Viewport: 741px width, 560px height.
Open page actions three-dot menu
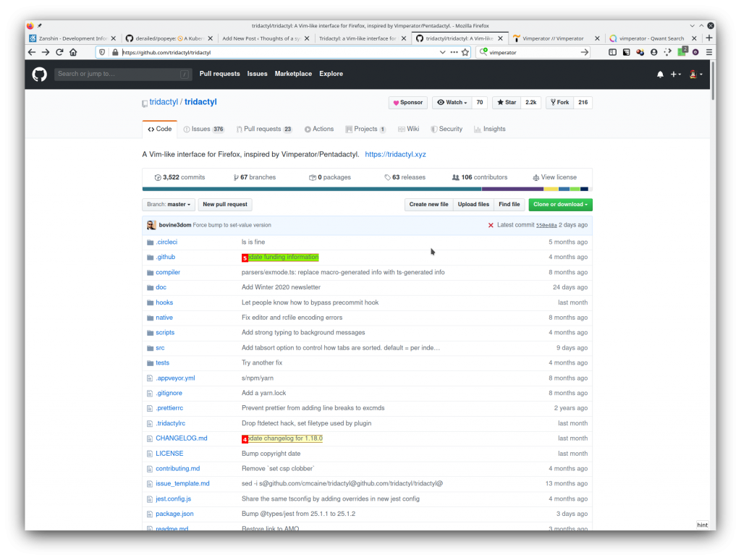(454, 53)
